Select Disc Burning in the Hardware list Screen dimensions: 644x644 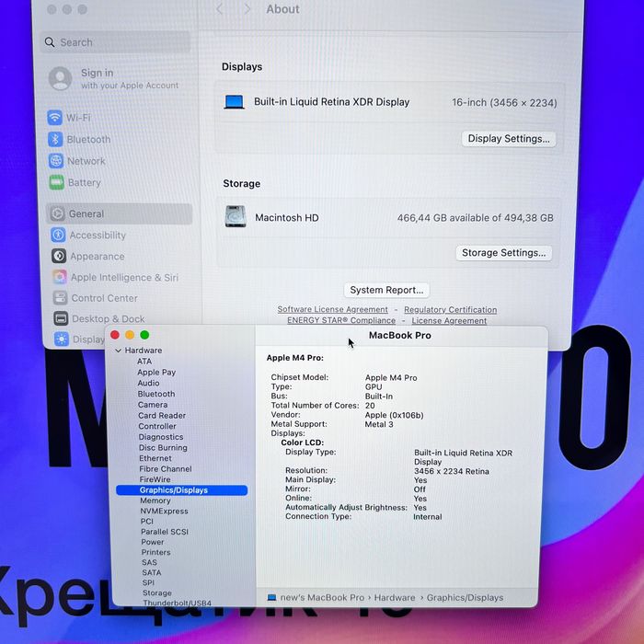163,448
